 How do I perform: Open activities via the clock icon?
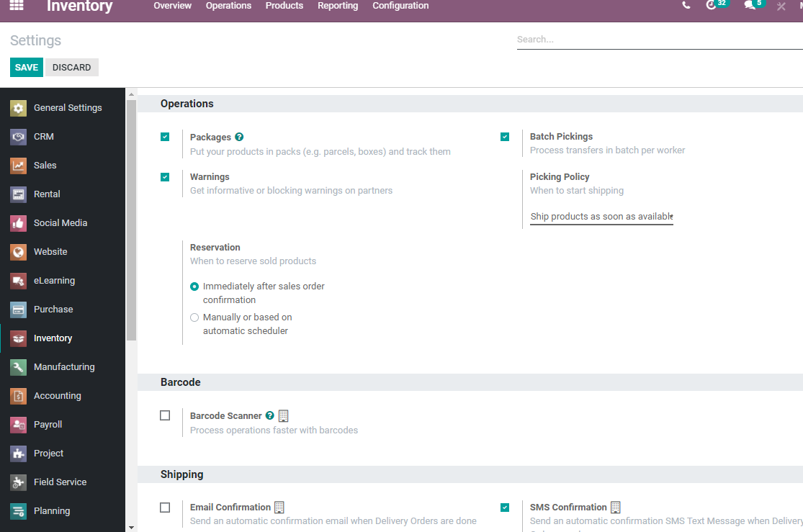[712, 6]
